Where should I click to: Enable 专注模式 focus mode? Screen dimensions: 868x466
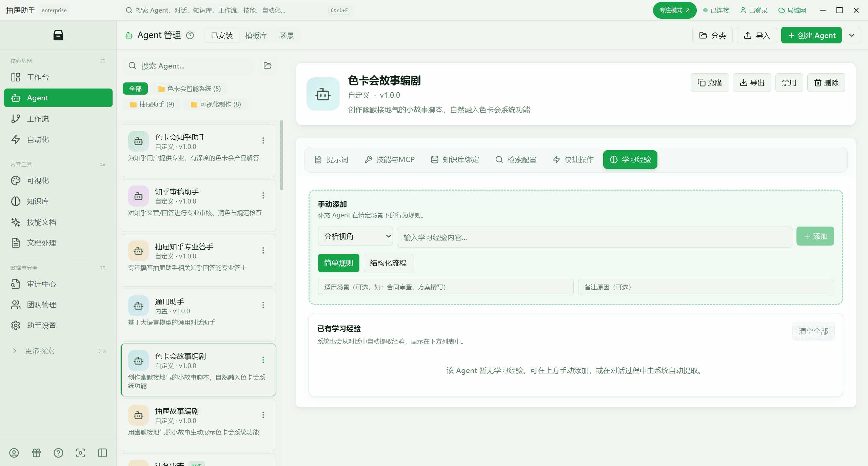pyautogui.click(x=674, y=10)
